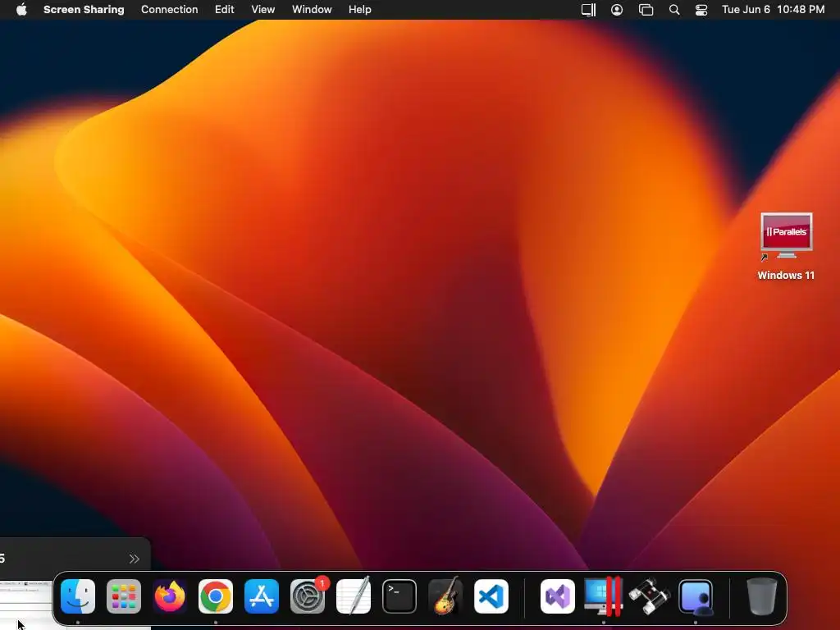Viewport: 840px width, 630px height.
Task: Open the Apple menu
Action: point(21,10)
